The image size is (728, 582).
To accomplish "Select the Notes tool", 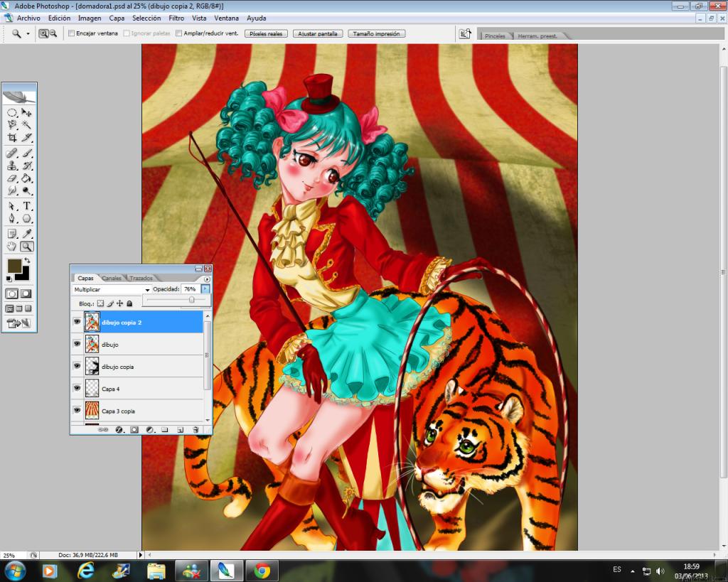I will click(12, 234).
